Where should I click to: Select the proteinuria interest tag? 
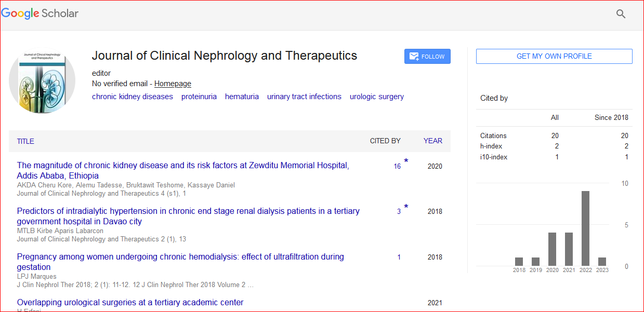coord(199,97)
